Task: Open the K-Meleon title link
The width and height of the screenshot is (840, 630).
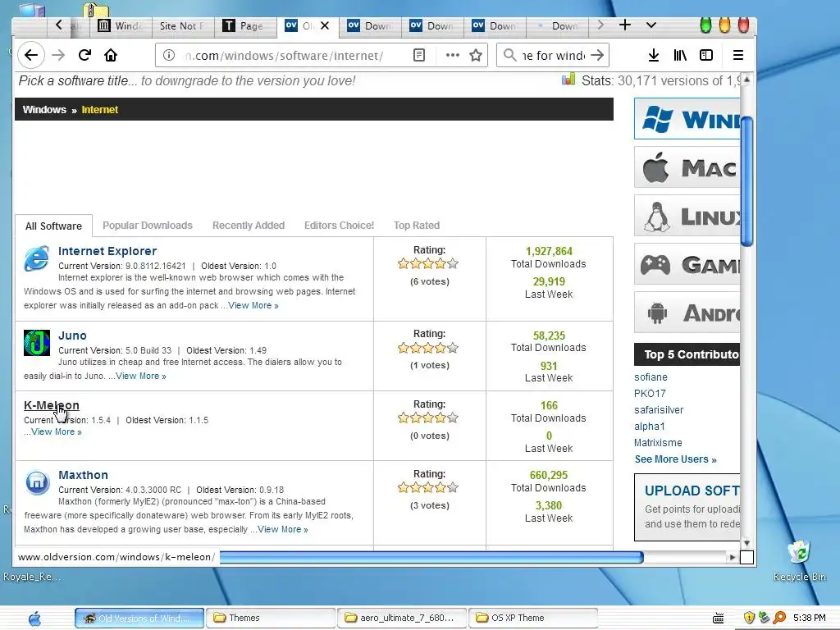Action: click(x=52, y=405)
